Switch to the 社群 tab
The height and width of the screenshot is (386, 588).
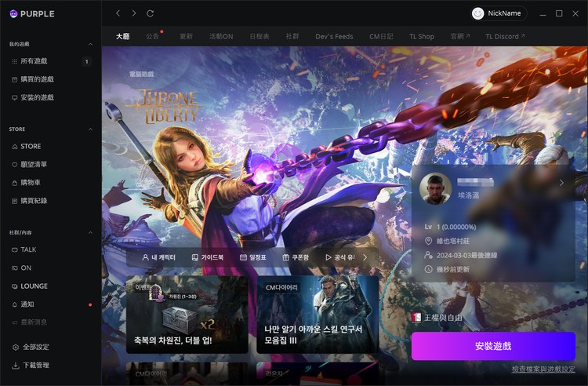pos(292,36)
